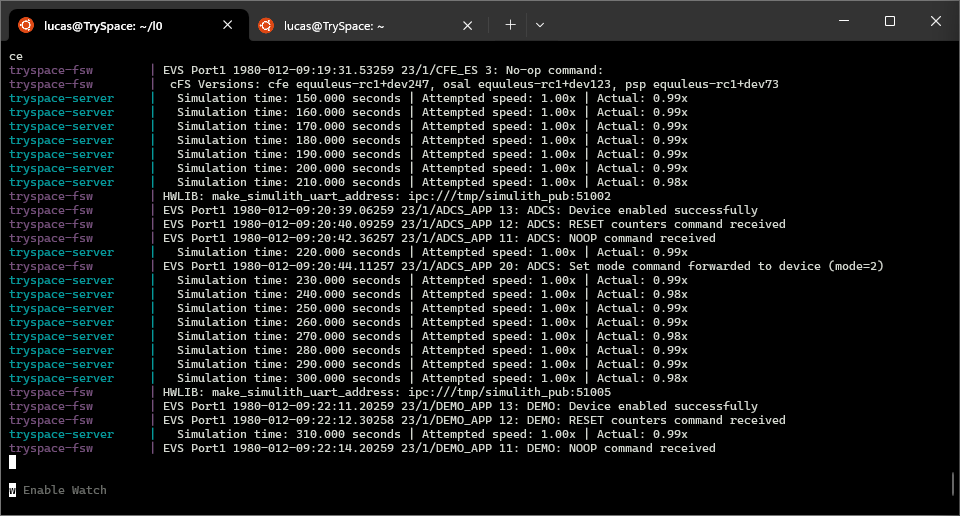Click 'ADCS: Device enabled successfully' log line
Screen dimensions: 960x516
460,210
